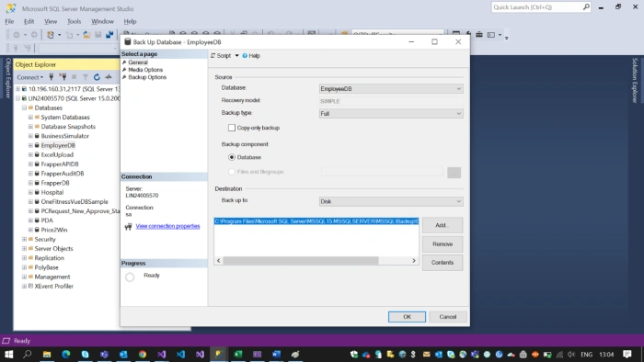Image resolution: width=644 pixels, height=362 pixels.
Task: Click the Quick Launch search field
Action: 536,7
